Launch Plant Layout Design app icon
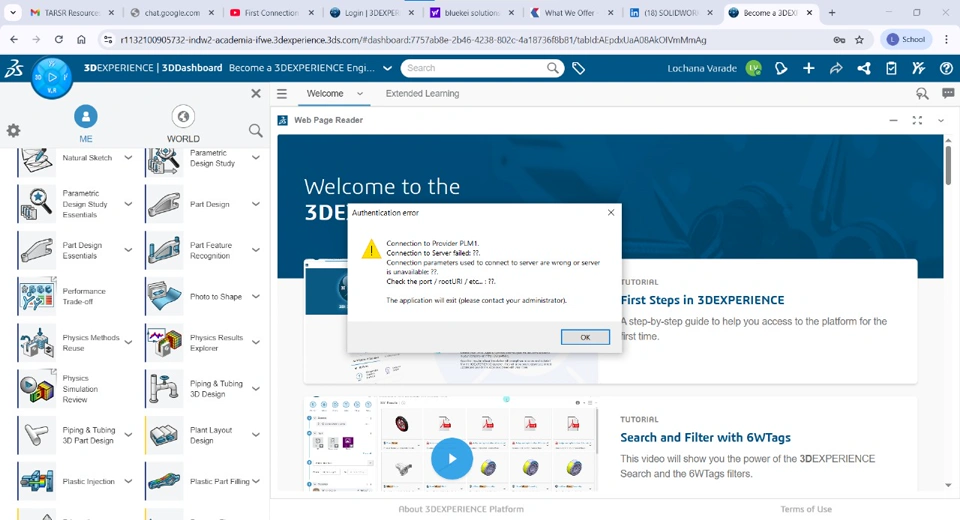 pos(164,435)
